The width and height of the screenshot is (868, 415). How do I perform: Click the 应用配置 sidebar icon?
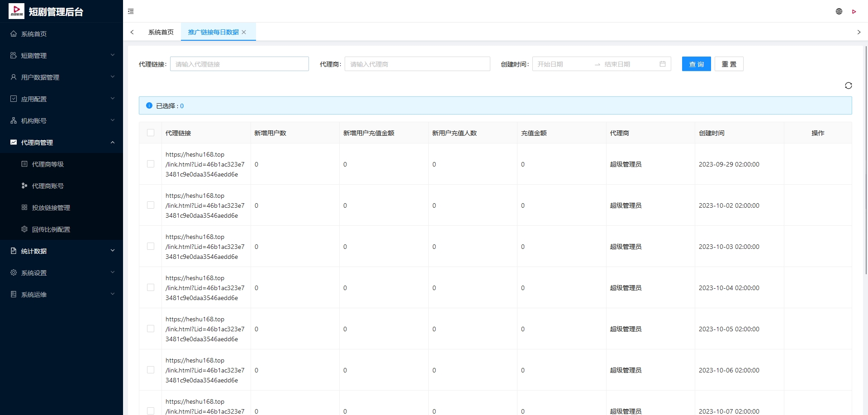[14, 99]
